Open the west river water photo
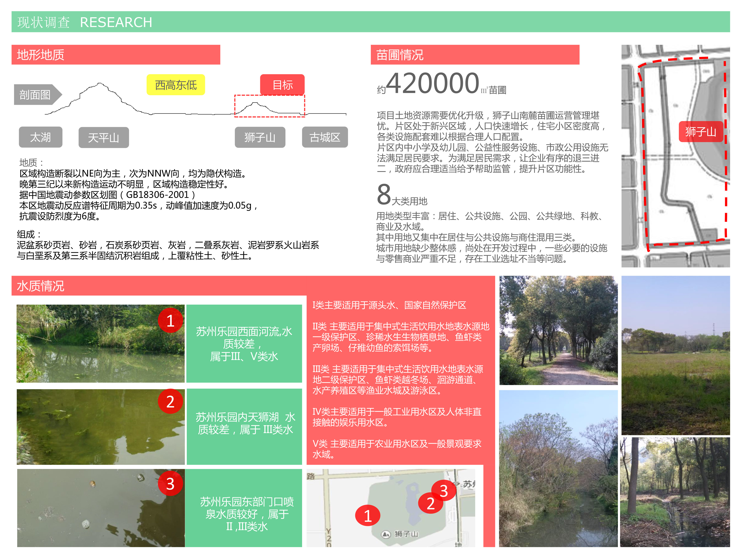This screenshot has height=560, width=747. (101, 344)
